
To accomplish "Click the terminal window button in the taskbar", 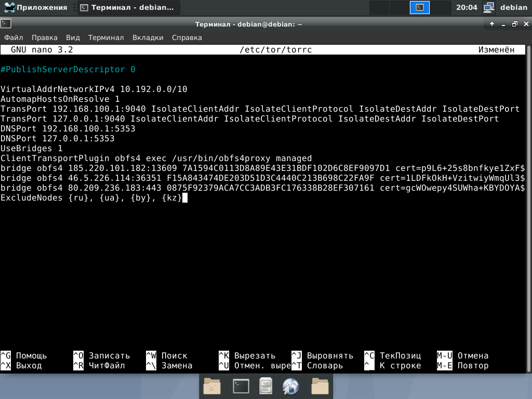I will (x=128, y=8).
